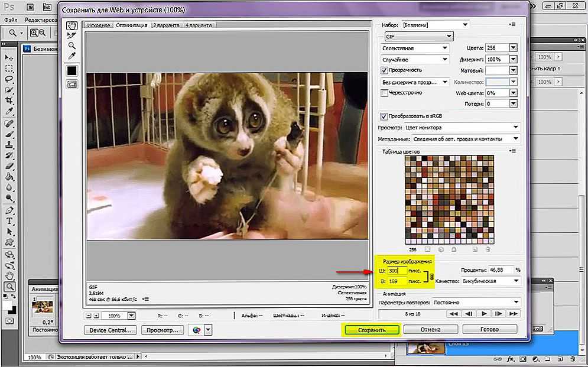Switch to the 4 варианта tab
The height and width of the screenshot is (367, 588).
(199, 25)
